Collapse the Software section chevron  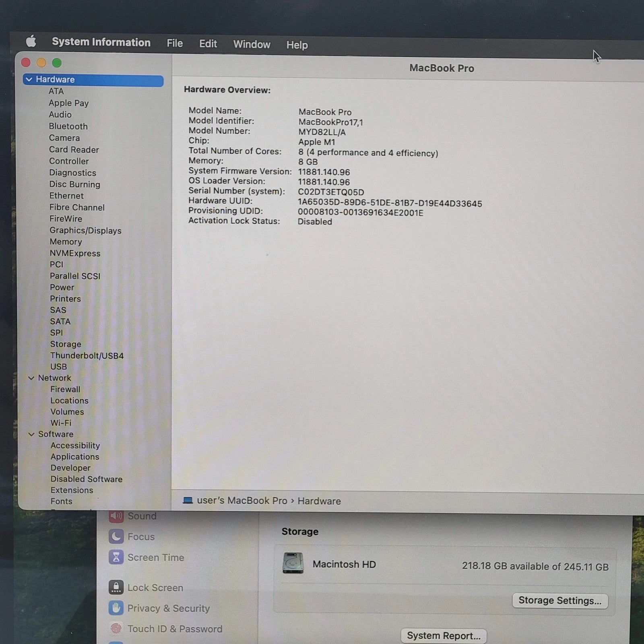point(31,434)
